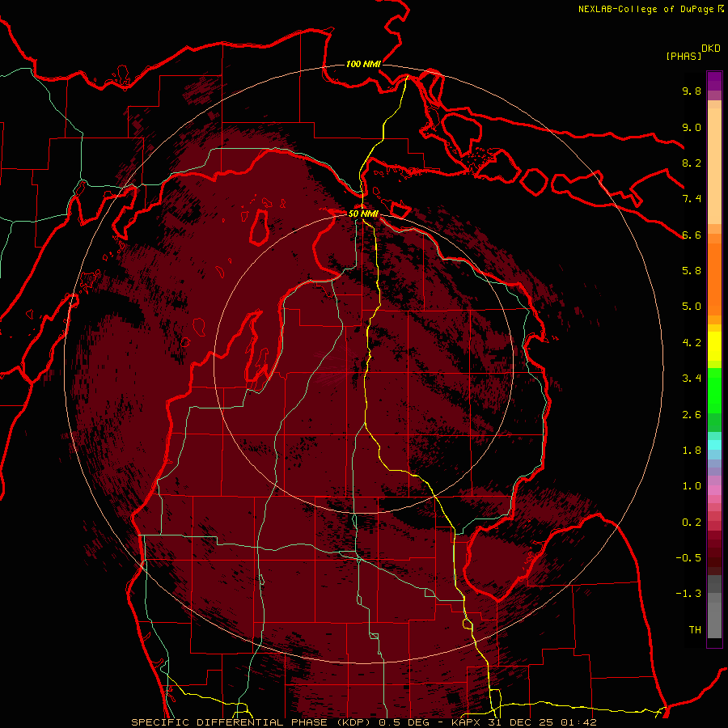Select the 8.2 scale value
The height and width of the screenshot is (728, 728).
pyautogui.click(x=692, y=163)
